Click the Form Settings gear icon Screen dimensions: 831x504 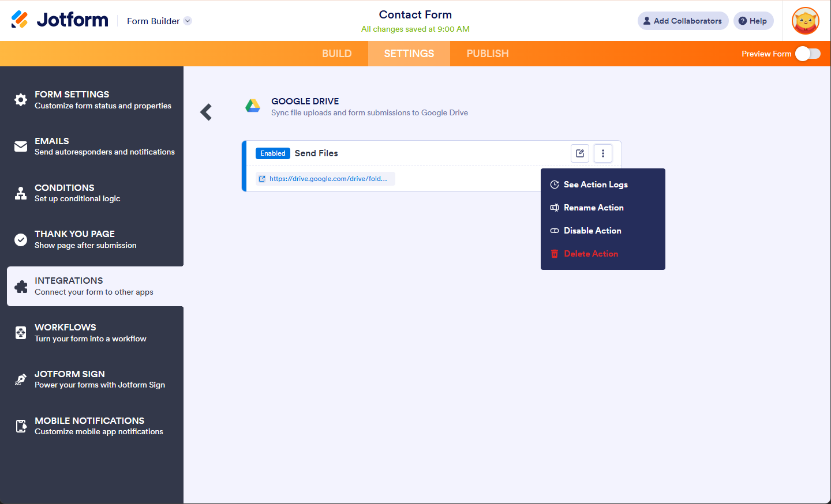[21, 100]
